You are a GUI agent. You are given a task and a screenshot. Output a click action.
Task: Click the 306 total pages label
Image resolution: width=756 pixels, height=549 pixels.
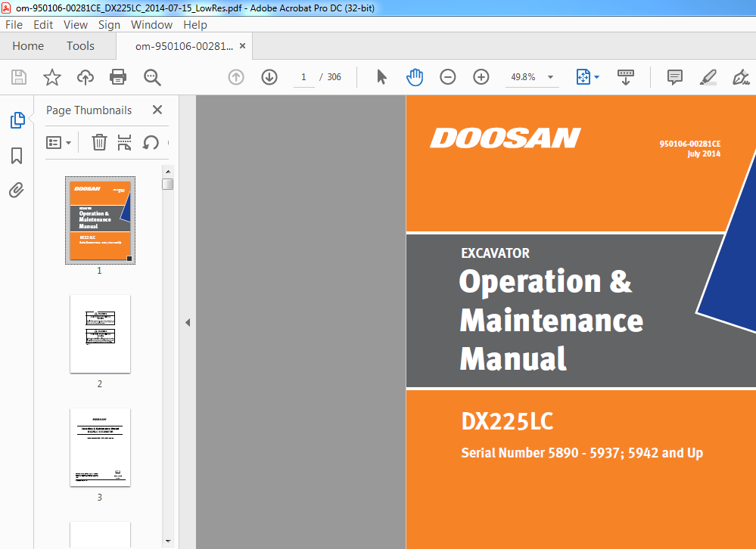coord(334,77)
